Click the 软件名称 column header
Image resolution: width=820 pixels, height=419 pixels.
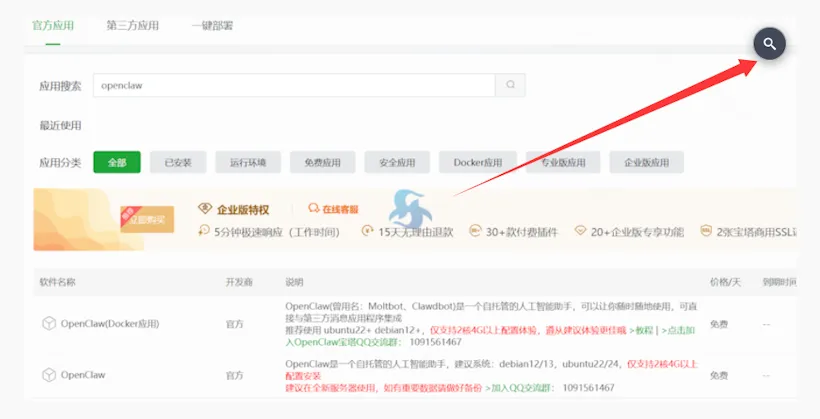point(58,282)
